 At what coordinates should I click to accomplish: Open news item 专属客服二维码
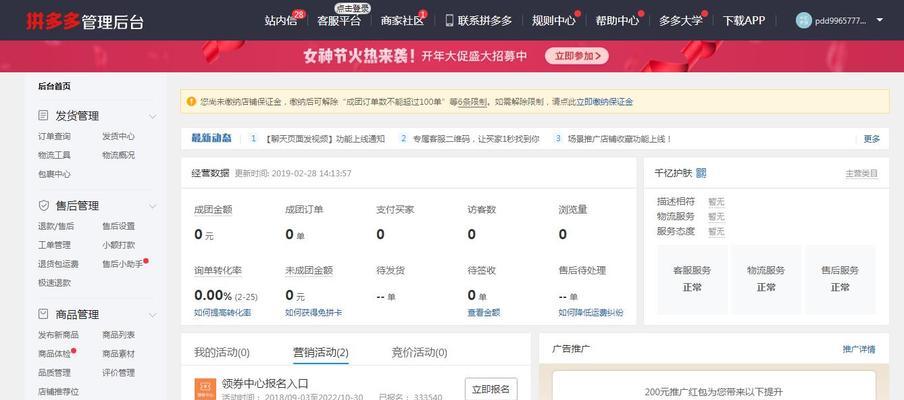(476, 139)
